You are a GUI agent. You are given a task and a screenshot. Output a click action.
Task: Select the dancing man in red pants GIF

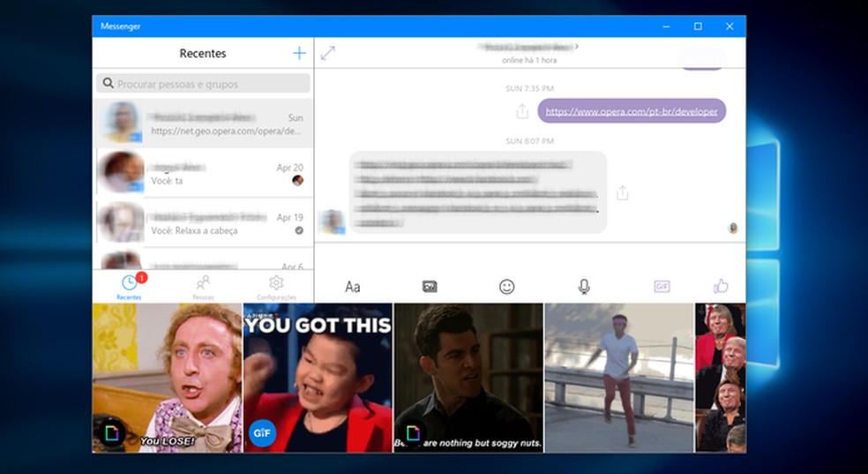pos(619,378)
